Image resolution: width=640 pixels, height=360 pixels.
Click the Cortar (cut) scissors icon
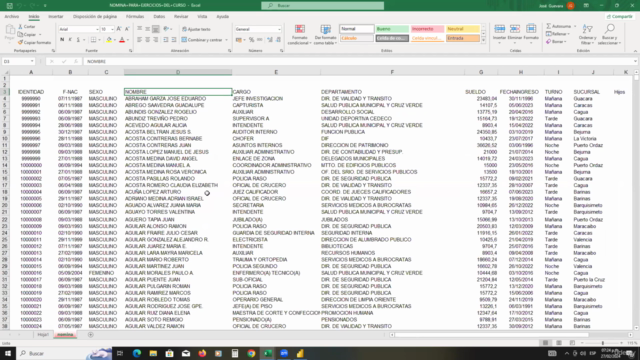pyautogui.click(x=20, y=27)
